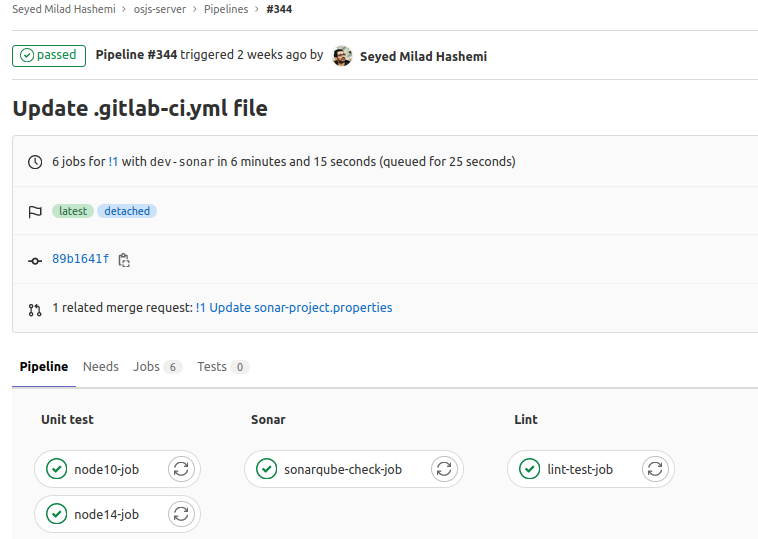758x539 pixels.
Task: Click the triggering user's name link
Action: [x=423, y=57]
